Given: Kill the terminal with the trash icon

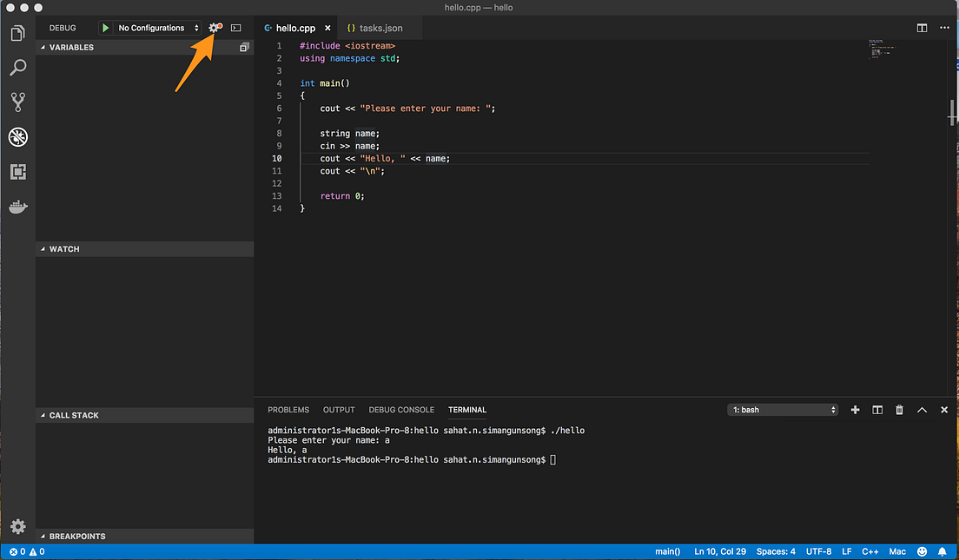Looking at the screenshot, I should pyautogui.click(x=899, y=409).
